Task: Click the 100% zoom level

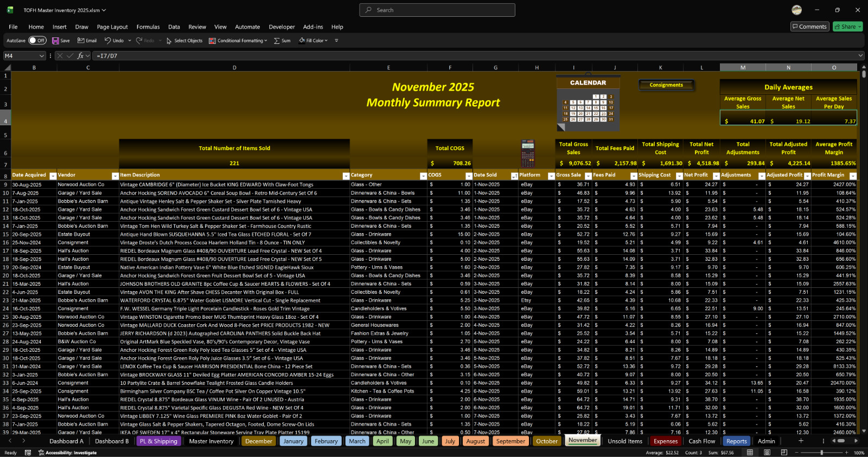Action: (x=859, y=453)
